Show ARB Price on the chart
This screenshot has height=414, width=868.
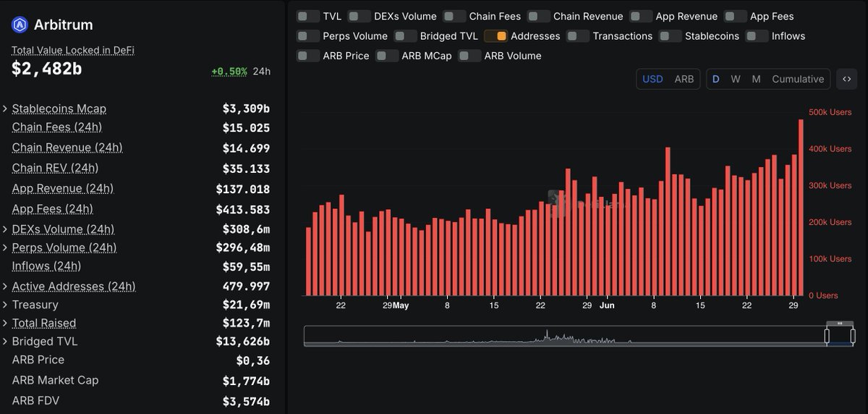point(308,56)
